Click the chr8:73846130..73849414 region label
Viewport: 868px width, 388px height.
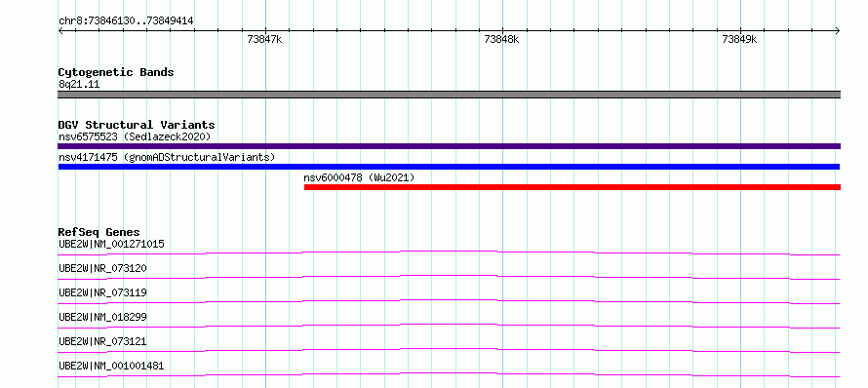(126, 21)
